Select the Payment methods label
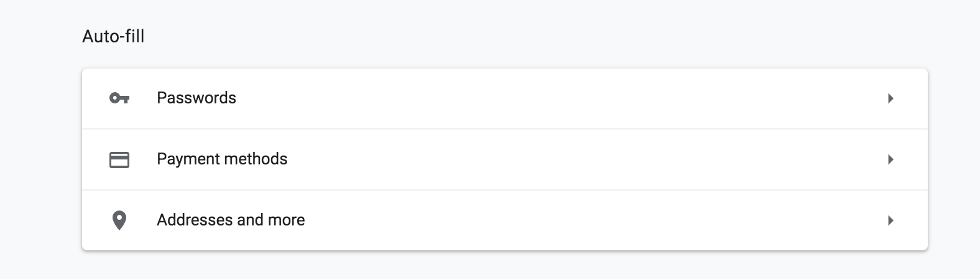 click(x=222, y=159)
